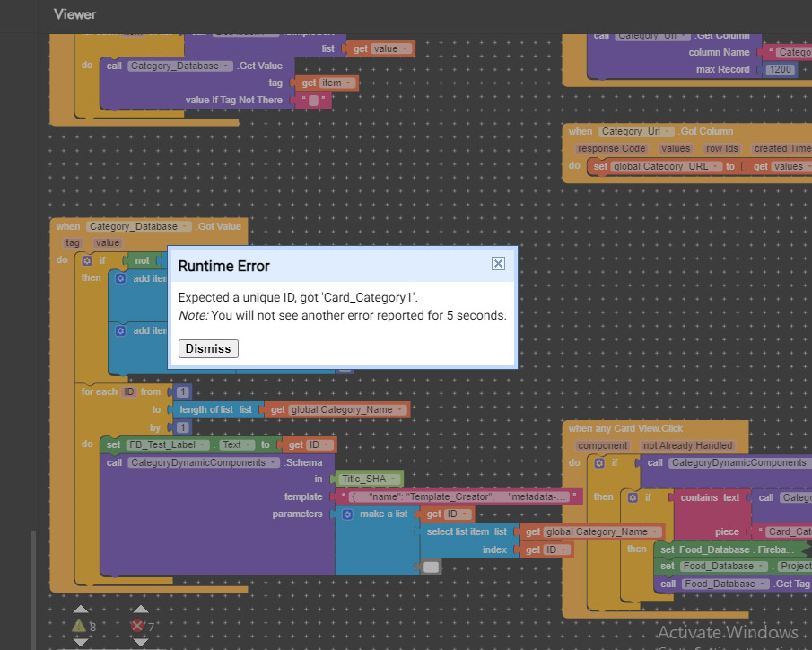Click the 1200 max Record number
Screen dimensions: 812x650
click(780, 69)
